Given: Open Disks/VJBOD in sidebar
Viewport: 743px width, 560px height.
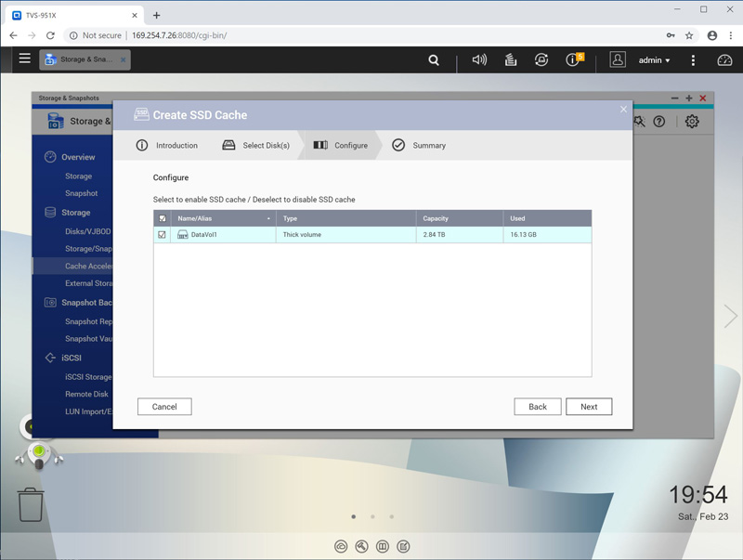Looking at the screenshot, I should 87,231.
